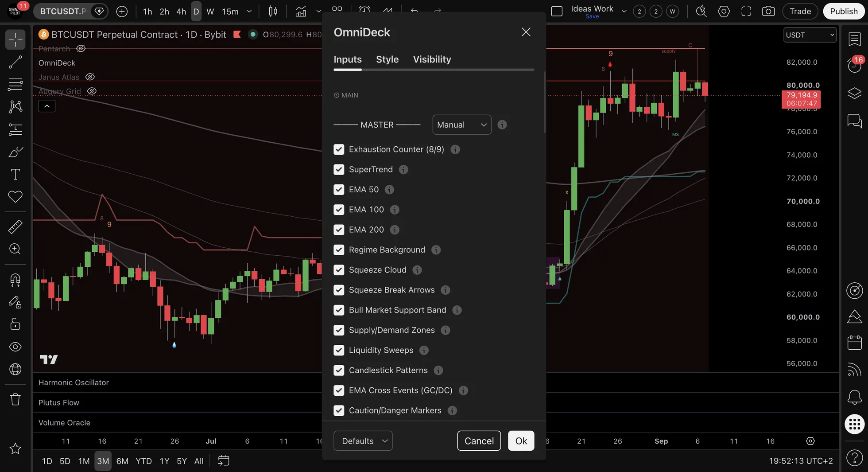Select the trend line drawing tool
868x472 pixels.
point(15,62)
